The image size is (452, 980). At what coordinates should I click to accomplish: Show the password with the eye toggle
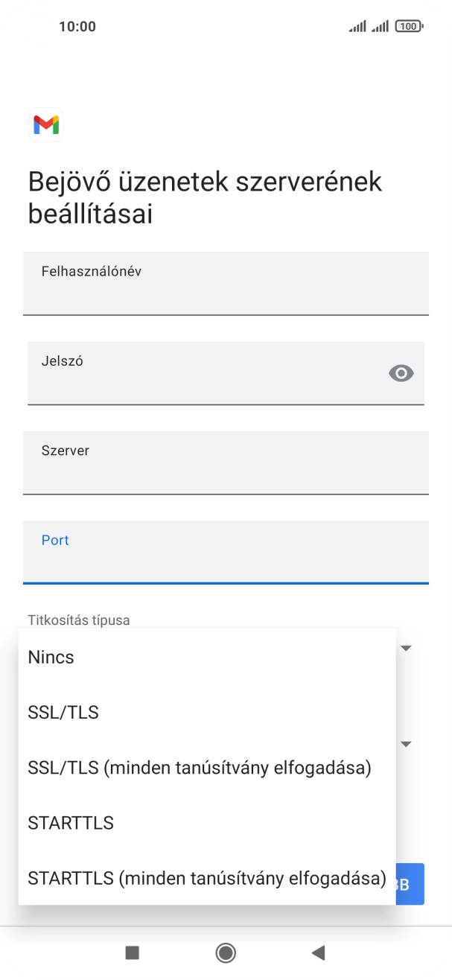(401, 372)
